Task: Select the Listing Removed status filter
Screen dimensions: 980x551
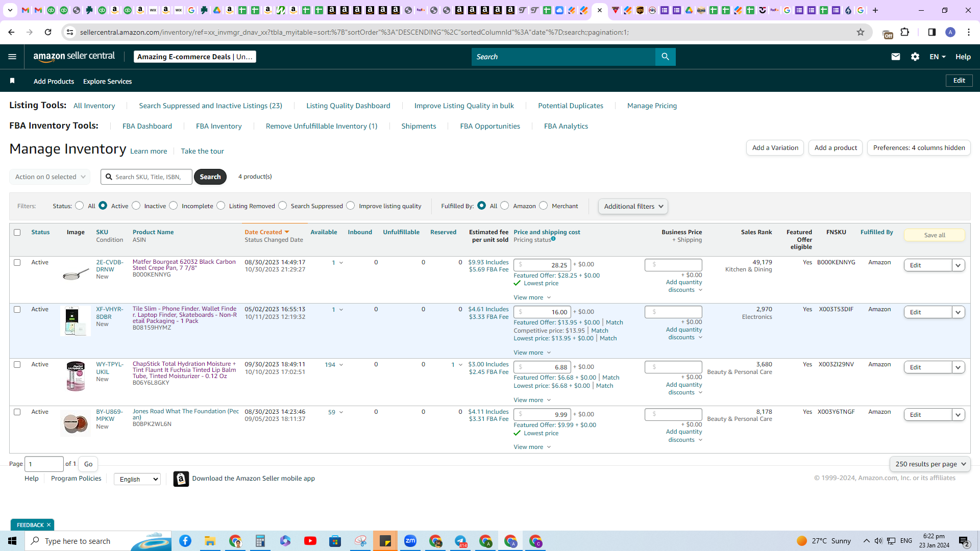Action: [x=220, y=206]
